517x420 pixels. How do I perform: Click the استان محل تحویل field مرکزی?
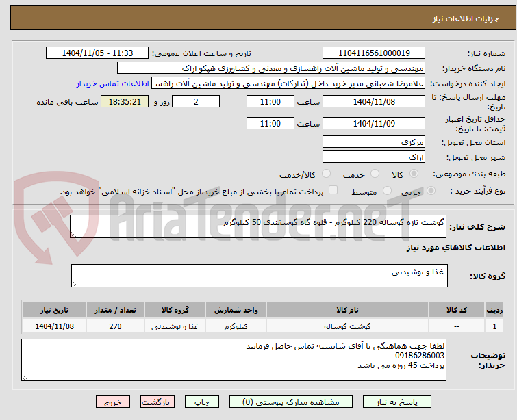click(374, 142)
